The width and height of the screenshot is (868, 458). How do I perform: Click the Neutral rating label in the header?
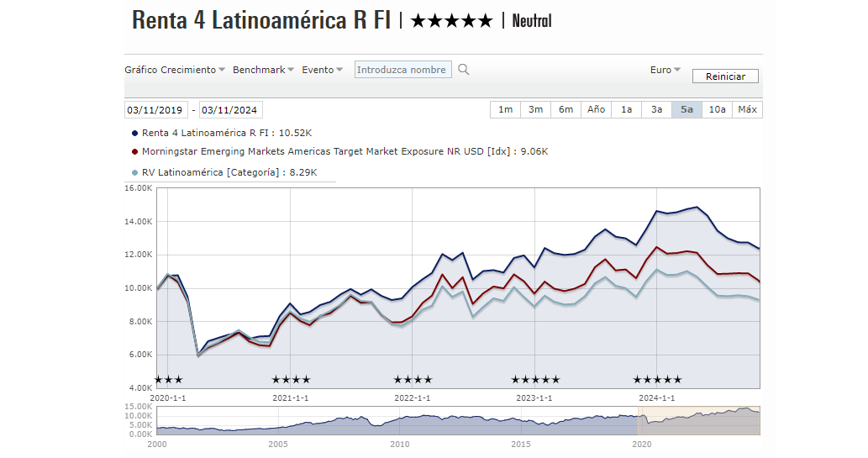[532, 22]
